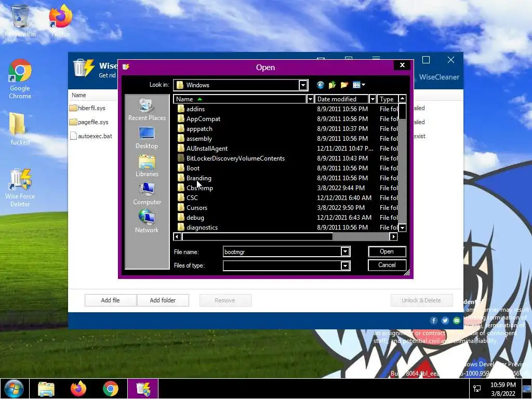Select the Branding folder name
The image size is (532, 399).
click(199, 178)
